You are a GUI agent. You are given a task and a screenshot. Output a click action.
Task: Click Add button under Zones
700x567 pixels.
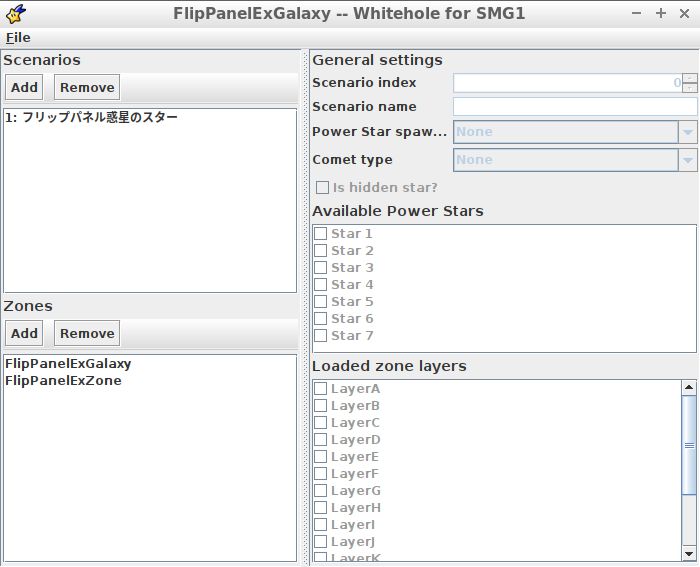click(24, 334)
